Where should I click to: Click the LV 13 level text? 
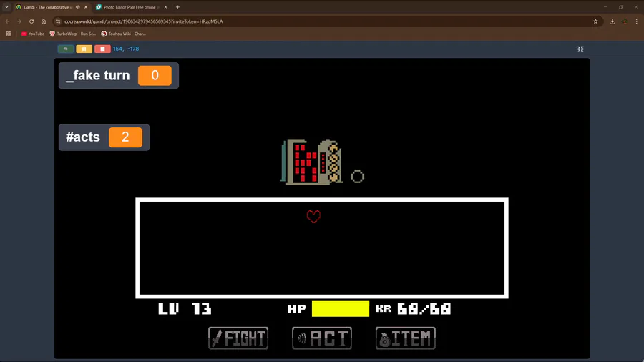(185, 308)
